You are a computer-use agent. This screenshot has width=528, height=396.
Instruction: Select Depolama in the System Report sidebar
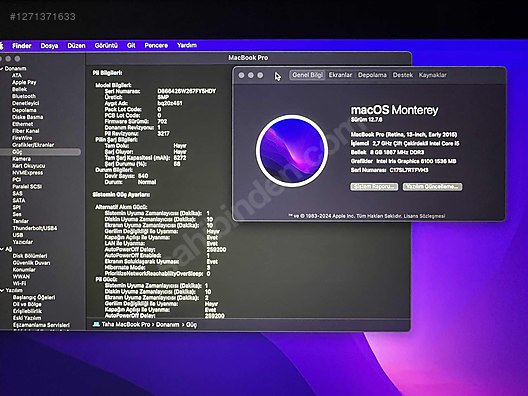tap(24, 110)
